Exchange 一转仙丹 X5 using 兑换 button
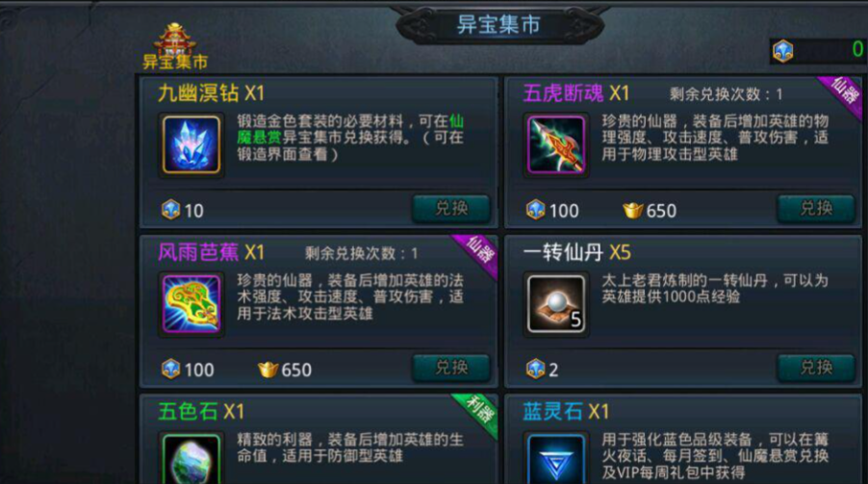Screen dimensions: 868x484 click(x=816, y=368)
